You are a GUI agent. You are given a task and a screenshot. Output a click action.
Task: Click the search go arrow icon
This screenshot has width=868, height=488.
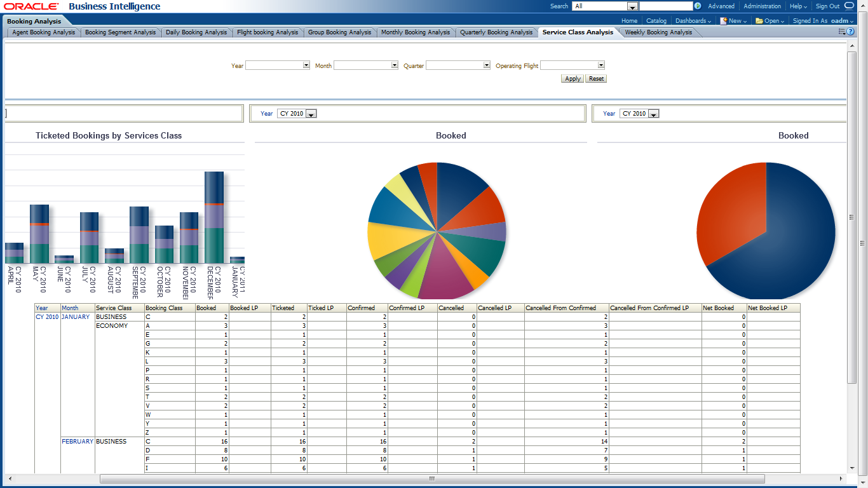click(x=698, y=6)
